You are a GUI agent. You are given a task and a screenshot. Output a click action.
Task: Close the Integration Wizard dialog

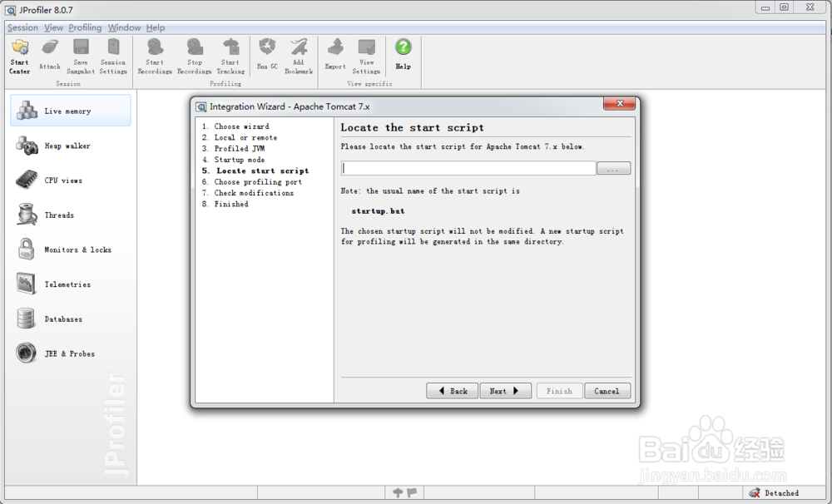619,103
